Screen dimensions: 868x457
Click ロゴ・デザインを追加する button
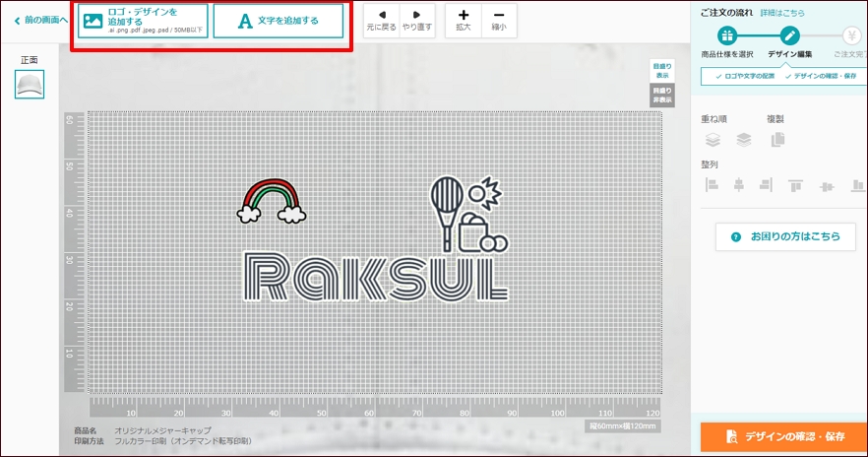click(x=143, y=21)
